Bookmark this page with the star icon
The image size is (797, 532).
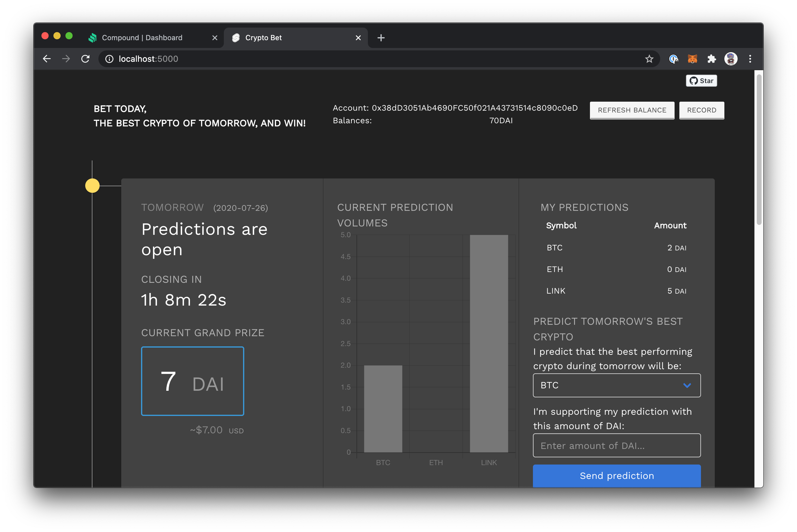pyautogui.click(x=649, y=59)
